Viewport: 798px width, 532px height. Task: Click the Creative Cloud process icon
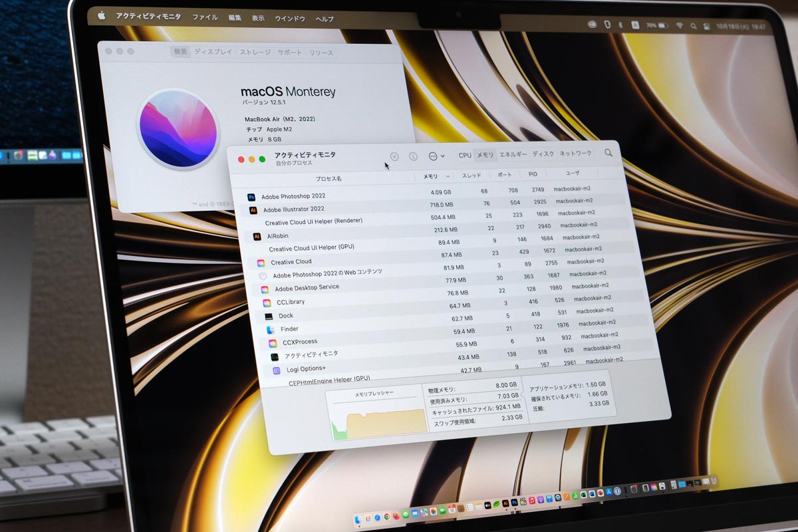coord(261,263)
